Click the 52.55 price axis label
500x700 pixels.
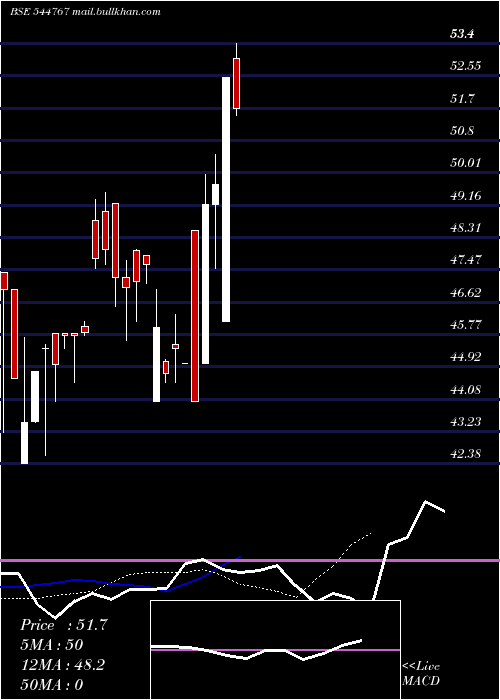tap(466, 66)
